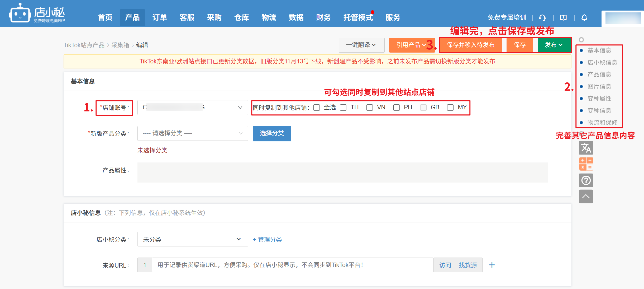Click the customer service headset icon
This screenshot has width=644, height=289.
(542, 18)
